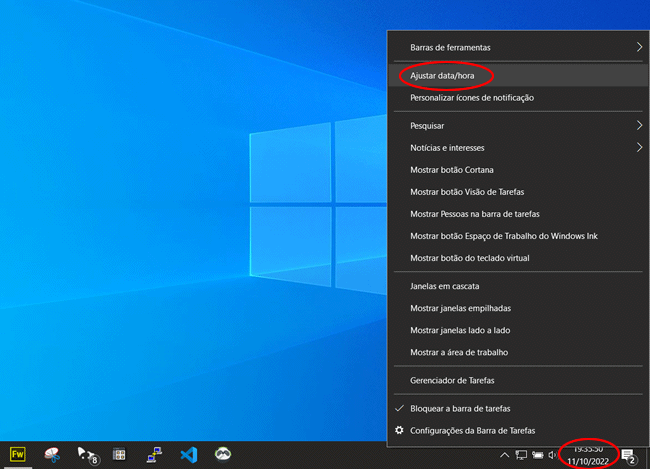Toggle Mostrar botão Visão de Tarefas
The image size is (650, 469).
(467, 192)
